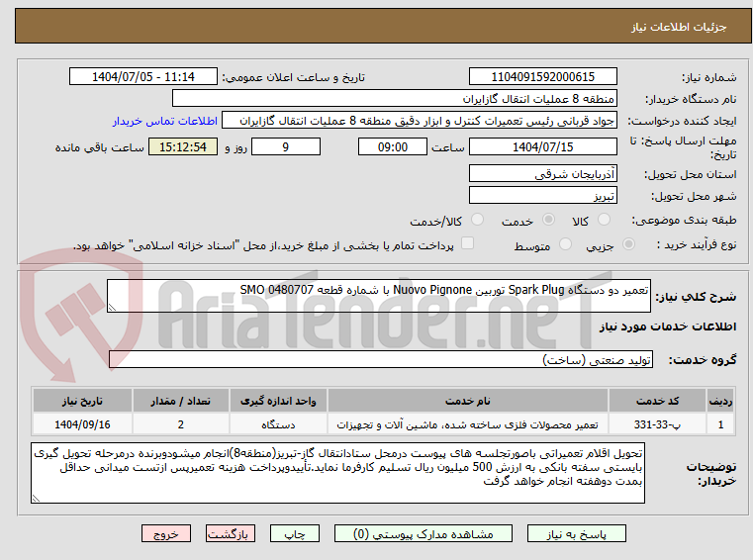
Task: Click the service code cell پ-33-331
Action: tap(657, 424)
